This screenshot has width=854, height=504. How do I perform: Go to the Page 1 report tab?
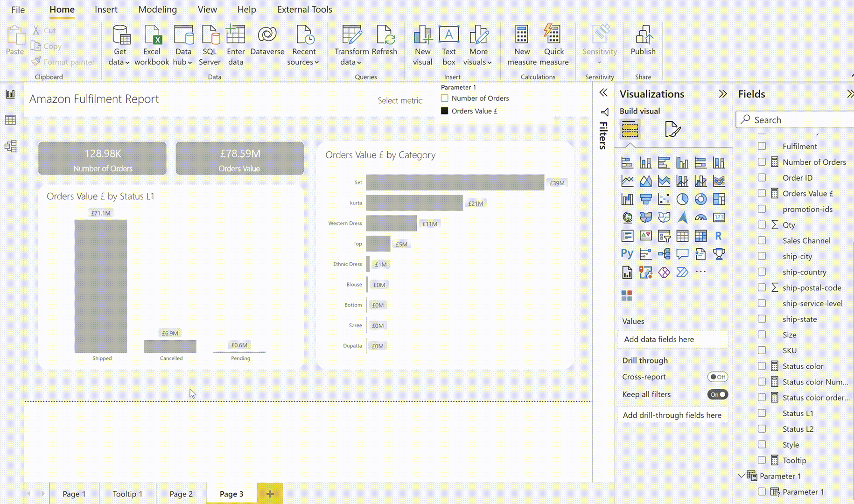(x=74, y=494)
